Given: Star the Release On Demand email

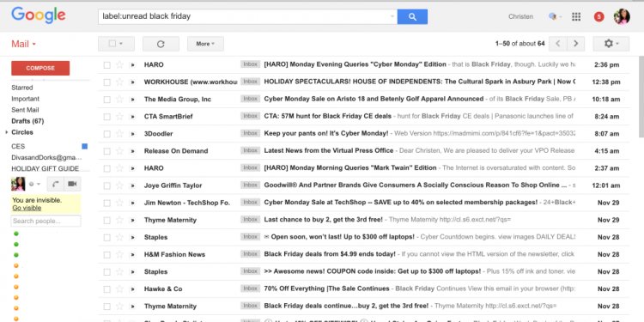Looking at the screenshot, I should click(119, 151).
